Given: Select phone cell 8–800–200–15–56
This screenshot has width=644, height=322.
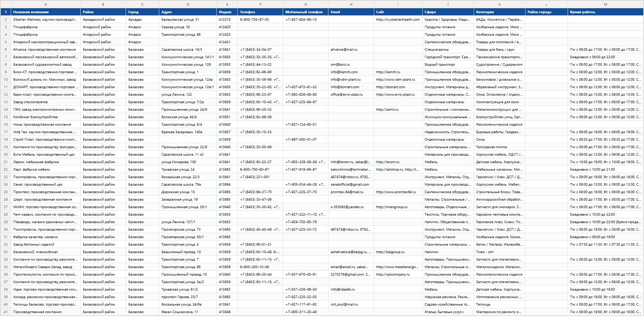Looking at the screenshot, I should (x=260, y=267).
